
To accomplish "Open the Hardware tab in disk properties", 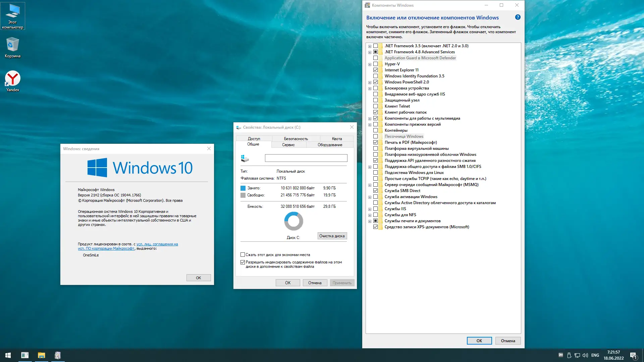I will [x=330, y=145].
